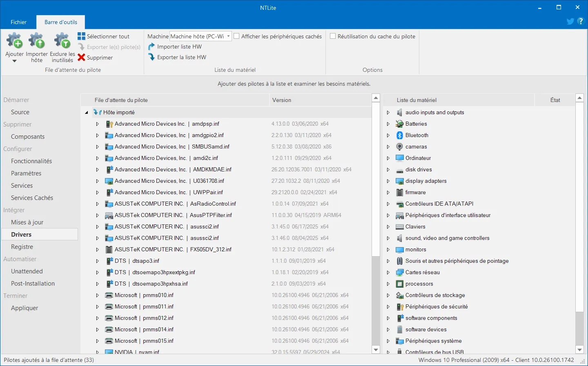This screenshot has width=588, height=366.
Task: Click the hardware list scrollbar up arrow
Action: tap(579, 98)
